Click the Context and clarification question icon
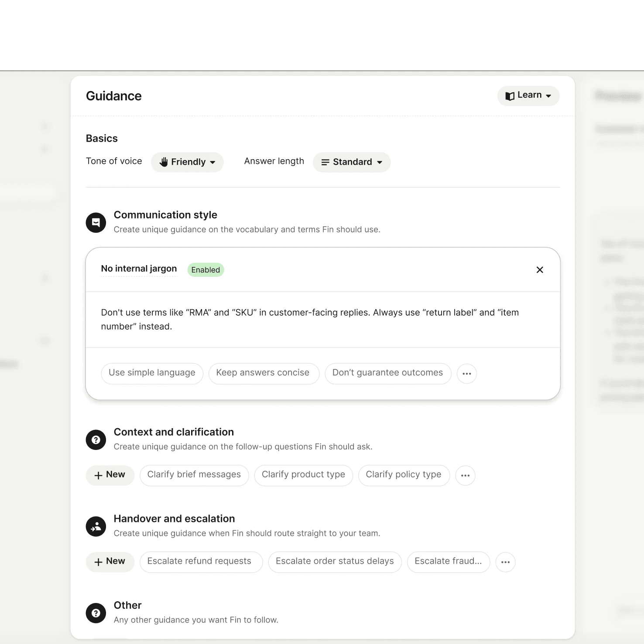The height and width of the screenshot is (644, 644). [x=96, y=440]
